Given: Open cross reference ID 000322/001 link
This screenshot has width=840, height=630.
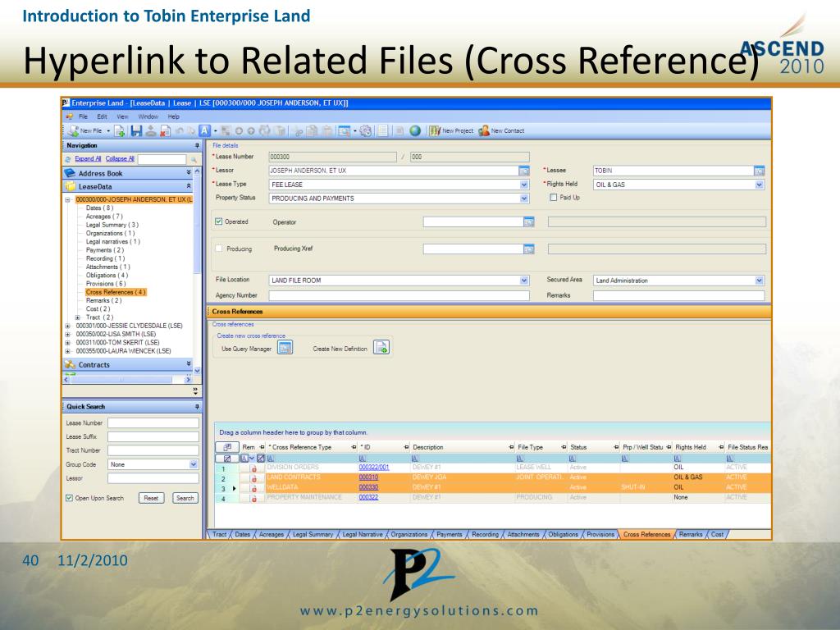Looking at the screenshot, I should (x=374, y=468).
